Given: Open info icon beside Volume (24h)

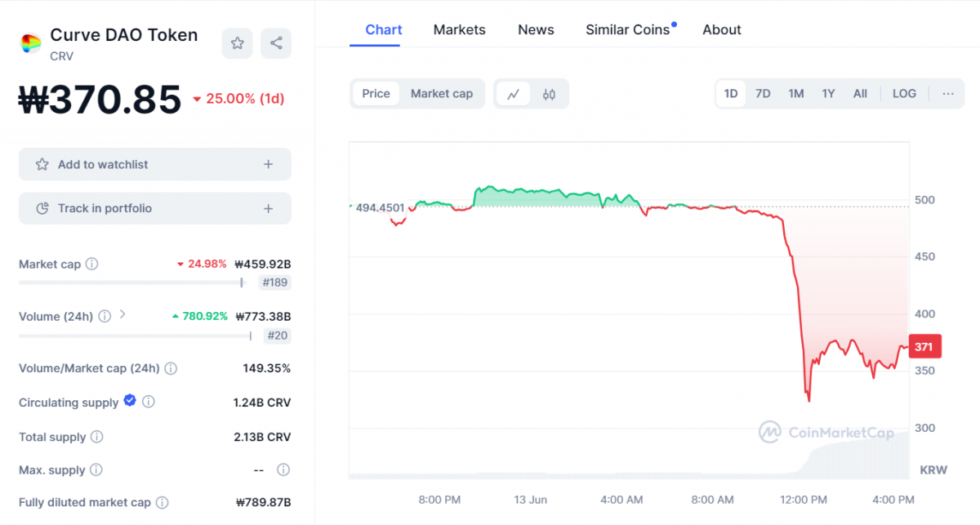Looking at the screenshot, I should 105,316.
